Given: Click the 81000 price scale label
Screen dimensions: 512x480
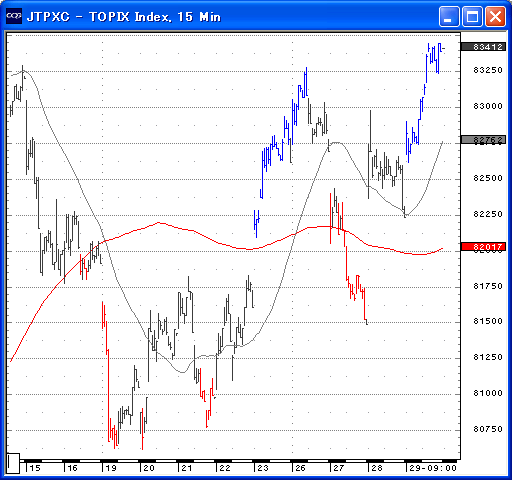Looking at the screenshot, I should coord(488,393).
